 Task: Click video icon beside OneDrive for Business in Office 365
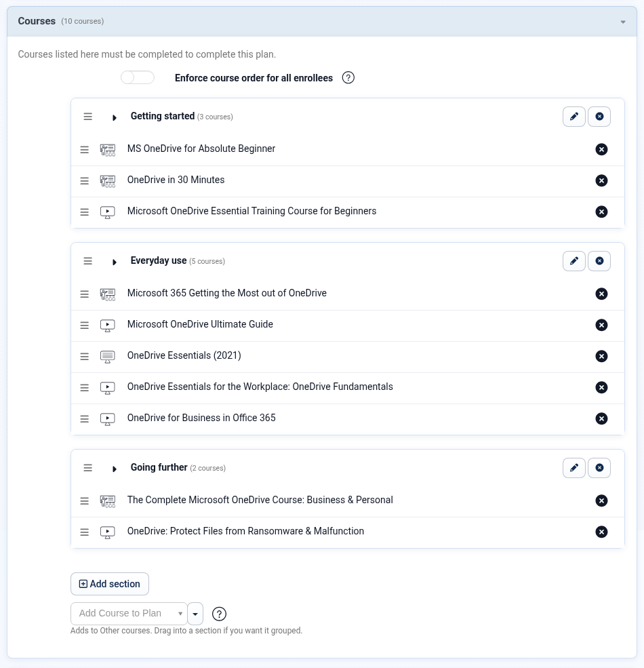107,419
